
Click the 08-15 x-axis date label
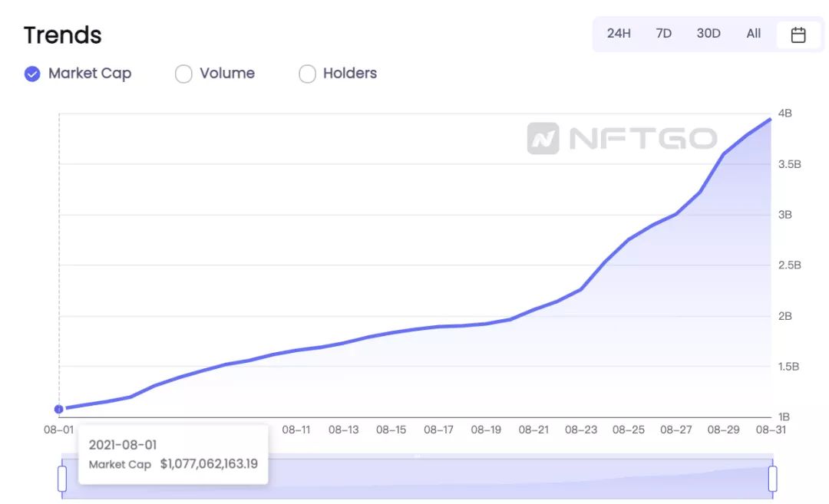[x=391, y=430]
